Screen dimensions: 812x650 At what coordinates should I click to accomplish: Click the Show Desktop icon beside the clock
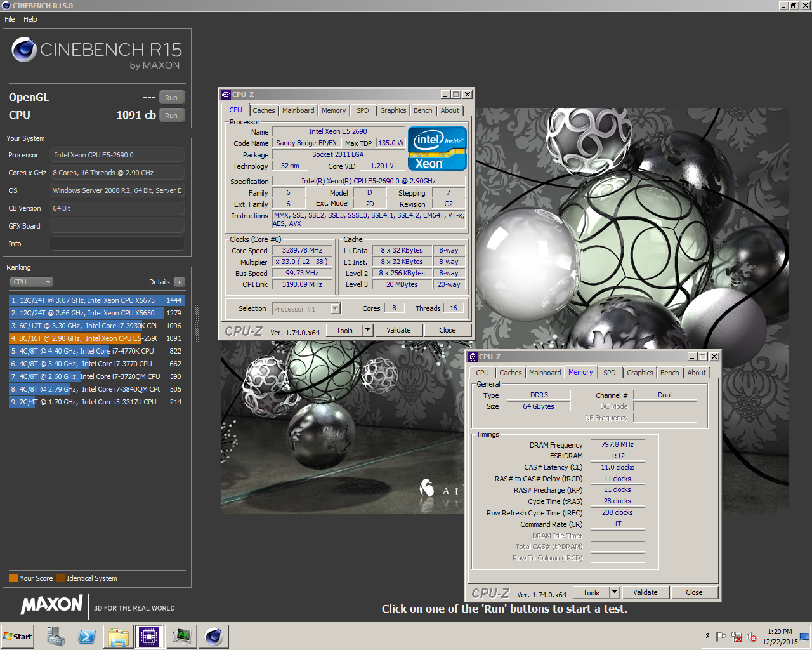click(x=804, y=637)
